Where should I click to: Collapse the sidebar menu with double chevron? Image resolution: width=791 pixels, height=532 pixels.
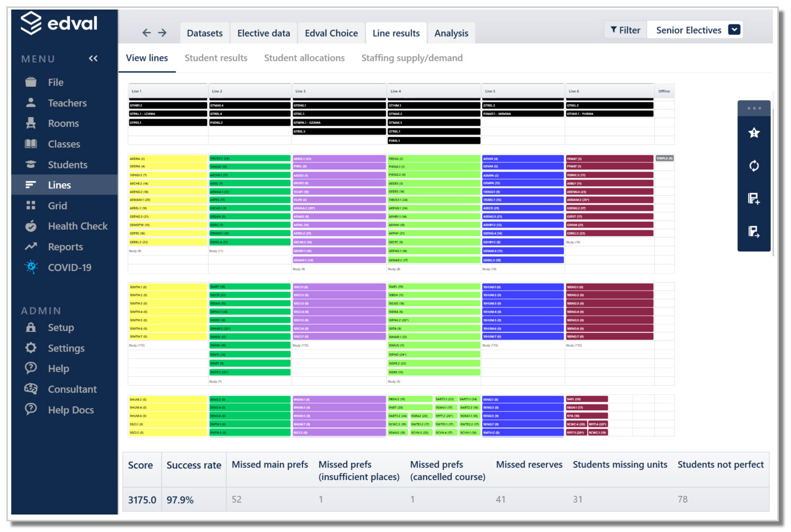[x=93, y=59]
